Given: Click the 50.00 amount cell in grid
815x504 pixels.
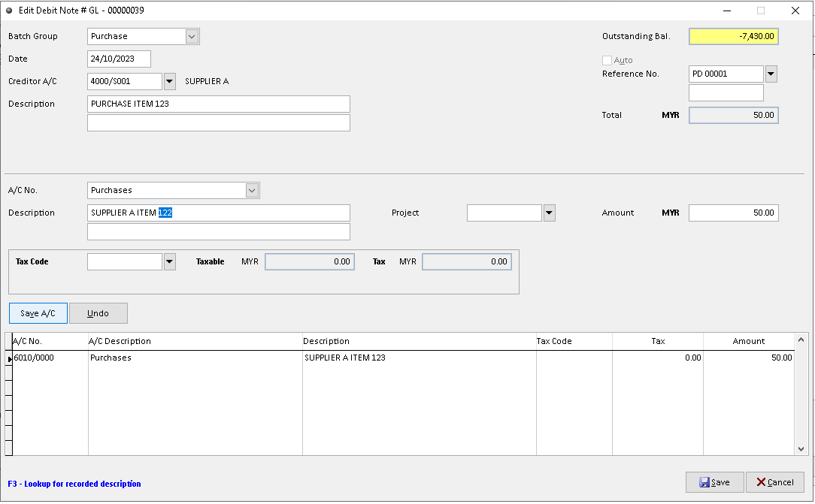Looking at the screenshot, I should point(749,358).
